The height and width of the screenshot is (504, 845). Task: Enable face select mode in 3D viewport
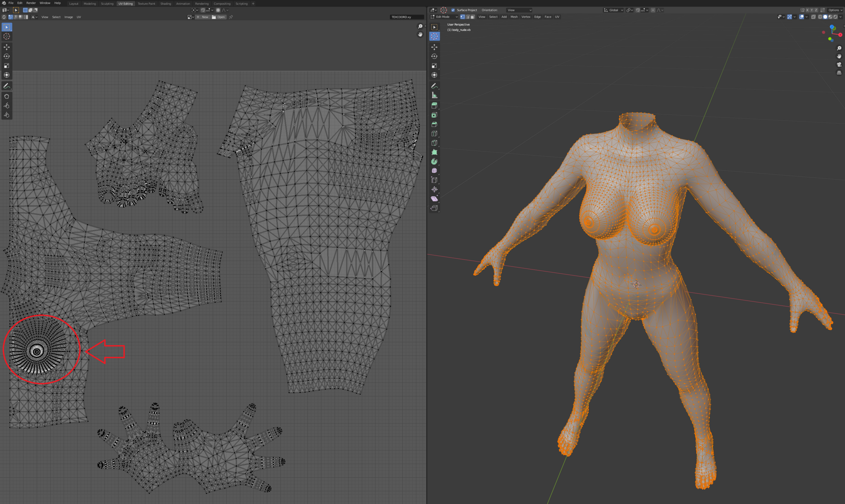(x=472, y=17)
